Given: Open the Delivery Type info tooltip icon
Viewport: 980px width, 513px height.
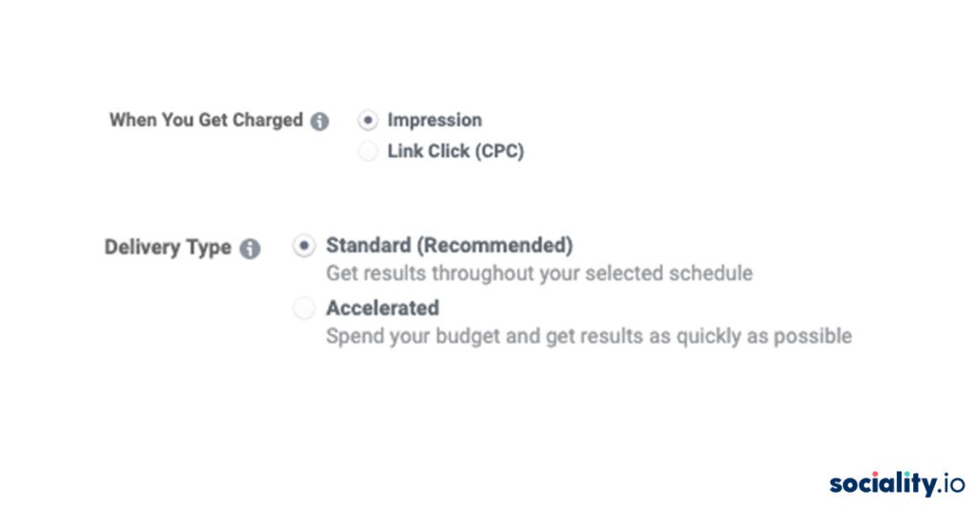Looking at the screenshot, I should (250, 249).
